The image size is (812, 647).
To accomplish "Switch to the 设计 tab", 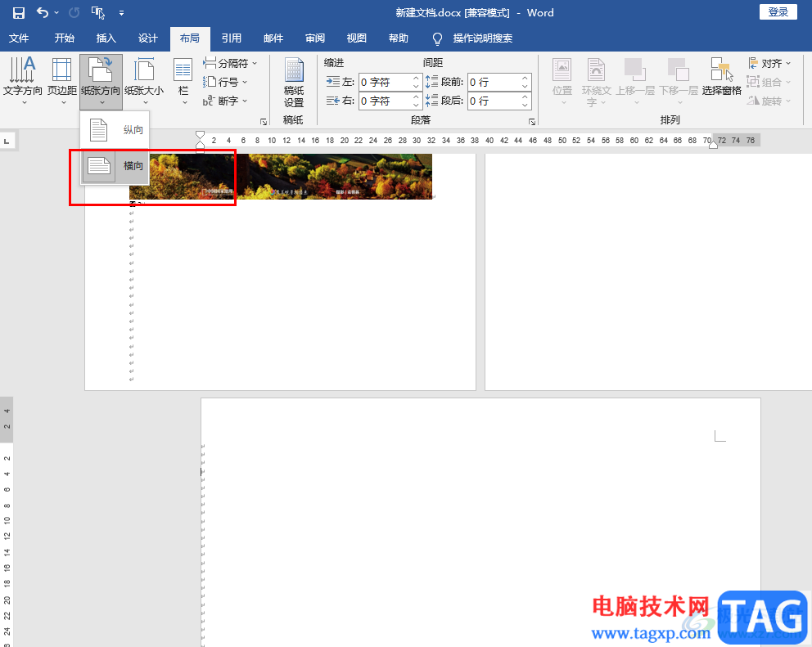I will (147, 38).
